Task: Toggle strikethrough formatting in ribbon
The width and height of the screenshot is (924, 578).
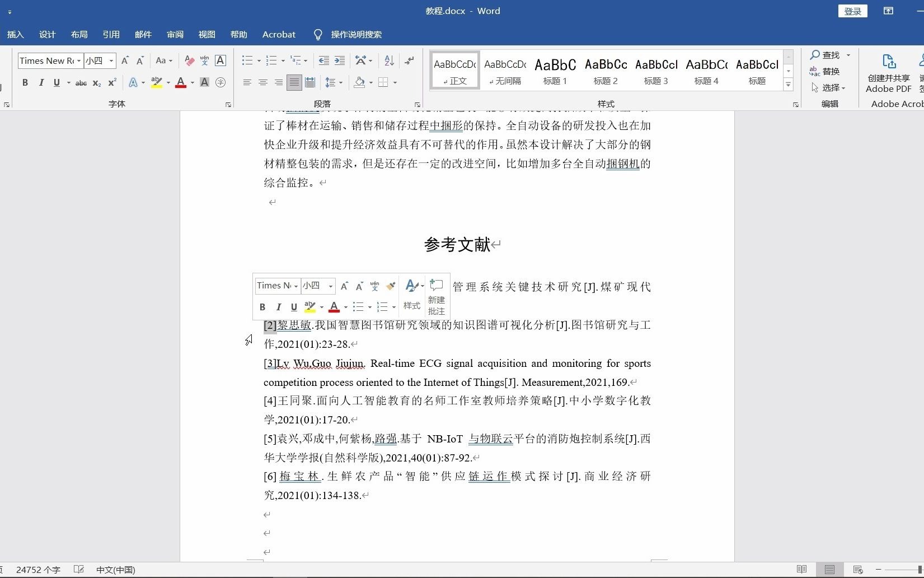Action: [x=81, y=83]
